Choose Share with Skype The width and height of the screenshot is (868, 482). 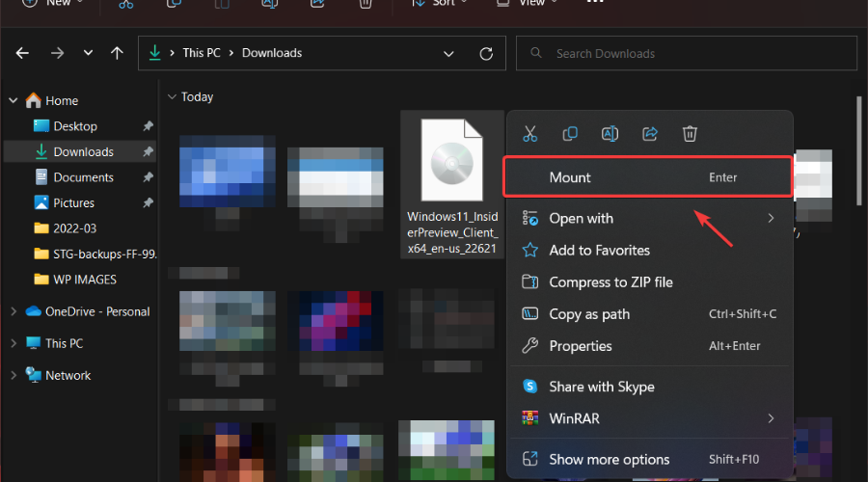[x=650, y=387]
